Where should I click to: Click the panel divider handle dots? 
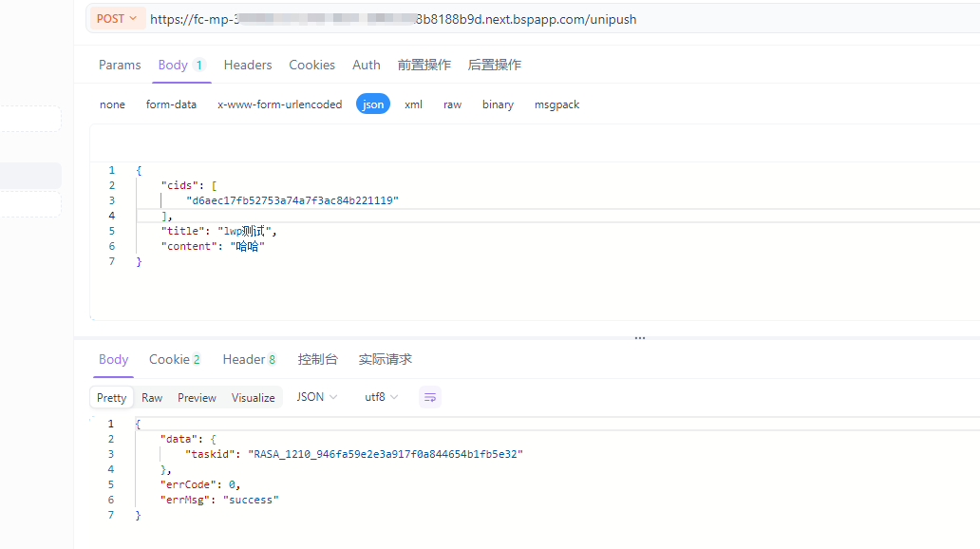point(640,337)
